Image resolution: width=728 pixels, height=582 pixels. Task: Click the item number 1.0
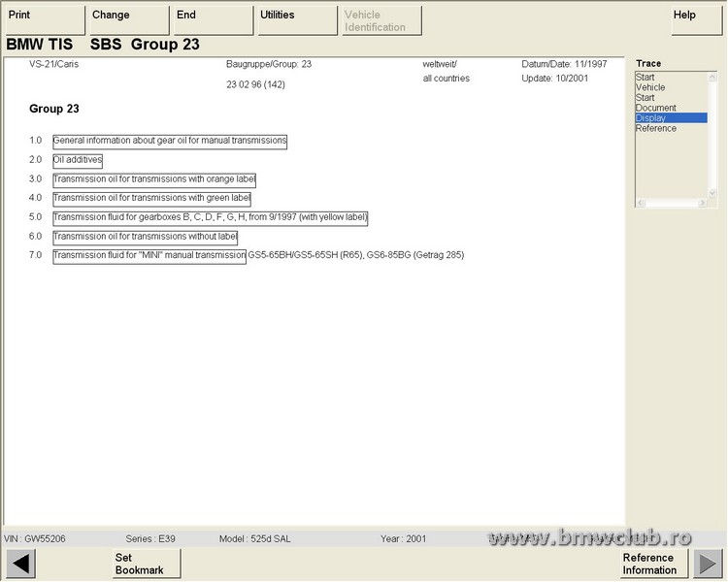(35, 140)
